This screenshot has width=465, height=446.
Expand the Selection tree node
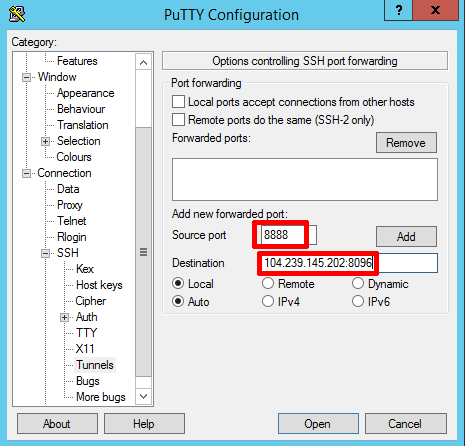click(x=45, y=142)
